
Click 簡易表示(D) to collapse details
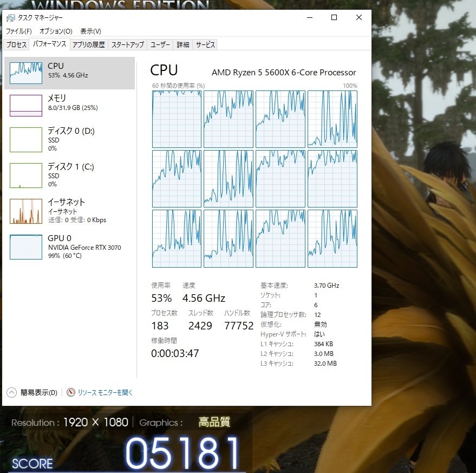pyautogui.click(x=39, y=392)
